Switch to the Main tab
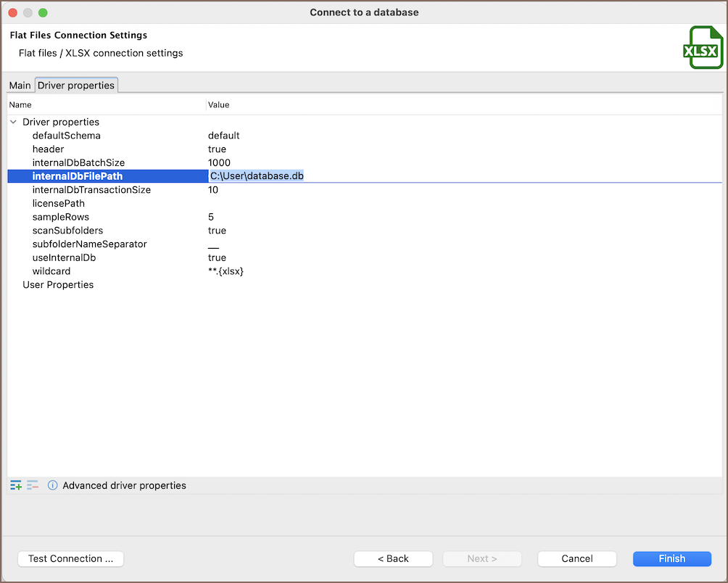 20,86
